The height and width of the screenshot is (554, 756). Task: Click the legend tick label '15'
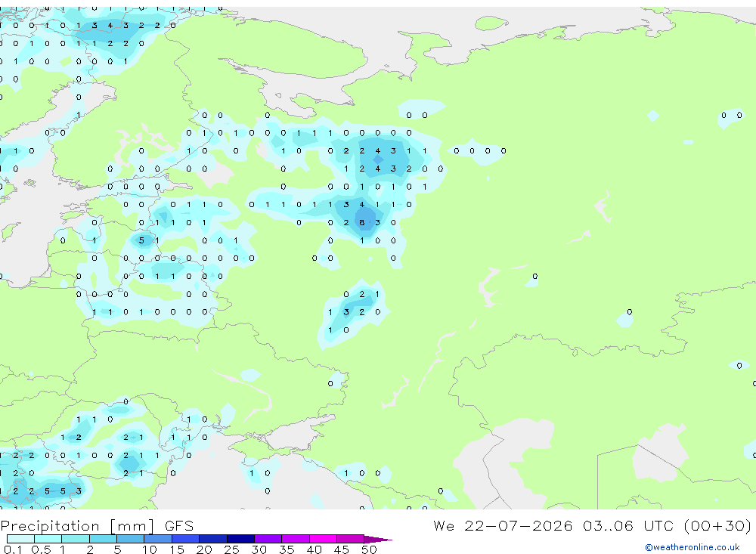point(176,549)
